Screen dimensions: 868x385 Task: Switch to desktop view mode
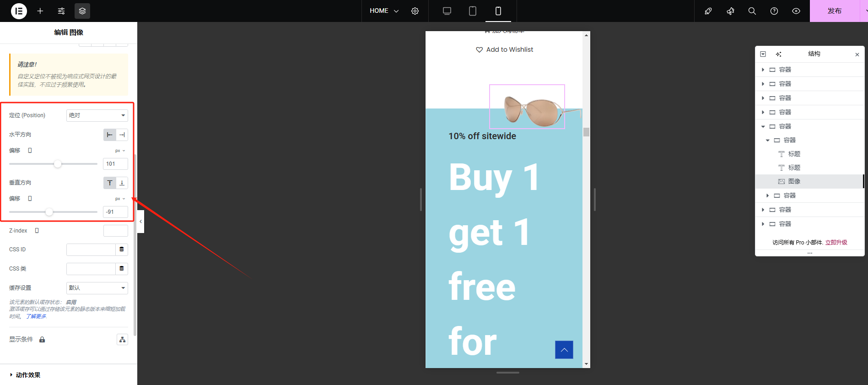(x=447, y=11)
